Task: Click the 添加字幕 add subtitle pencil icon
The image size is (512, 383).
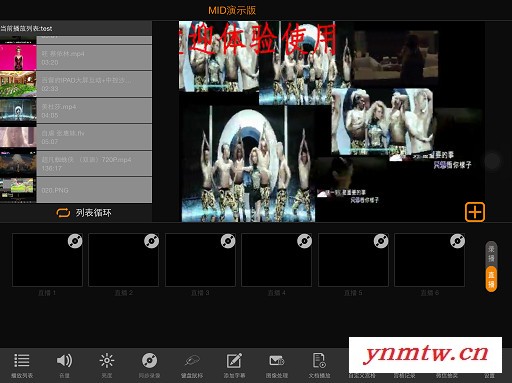Action: 234,361
